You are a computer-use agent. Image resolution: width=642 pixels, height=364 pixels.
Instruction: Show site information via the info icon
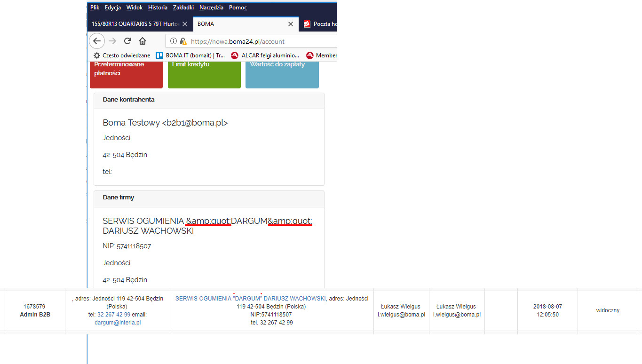click(x=173, y=41)
